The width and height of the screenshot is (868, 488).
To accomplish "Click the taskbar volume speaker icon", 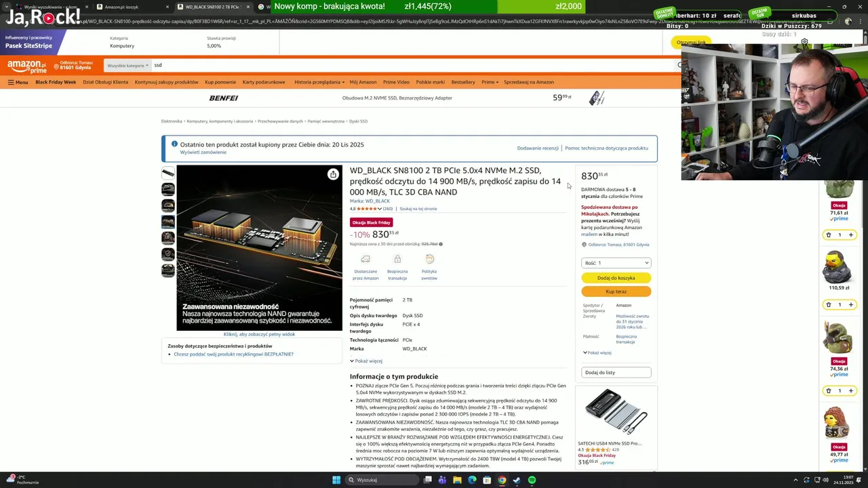I will [826, 480].
